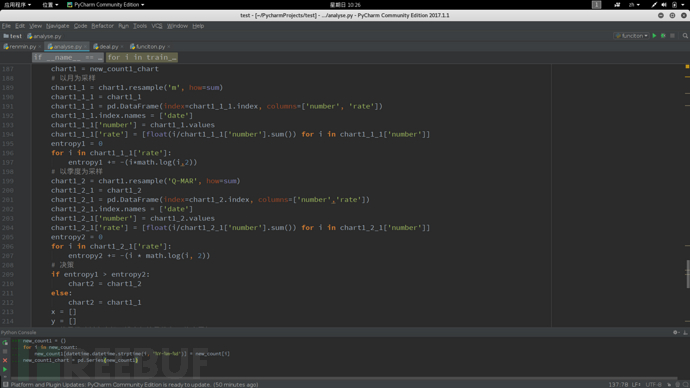Click the 'else:' code line

coord(62,293)
